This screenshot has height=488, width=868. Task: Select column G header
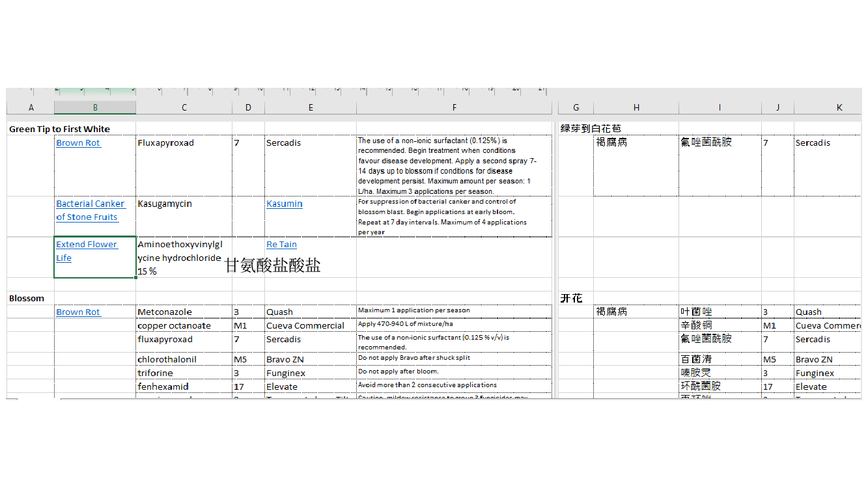[x=576, y=107]
